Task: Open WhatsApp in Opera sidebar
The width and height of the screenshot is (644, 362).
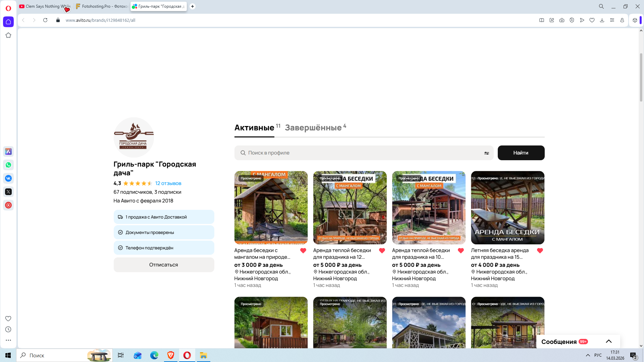Action: coord(8,165)
